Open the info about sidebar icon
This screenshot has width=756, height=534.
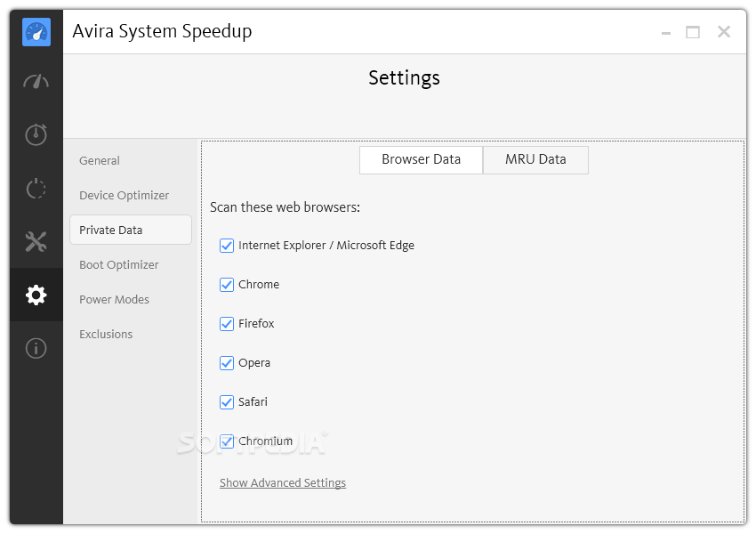coord(36,348)
